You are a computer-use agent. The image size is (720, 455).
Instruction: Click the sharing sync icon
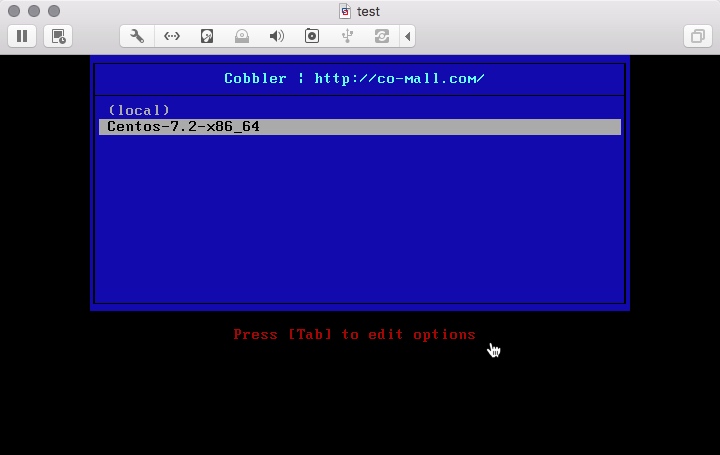tap(382, 36)
